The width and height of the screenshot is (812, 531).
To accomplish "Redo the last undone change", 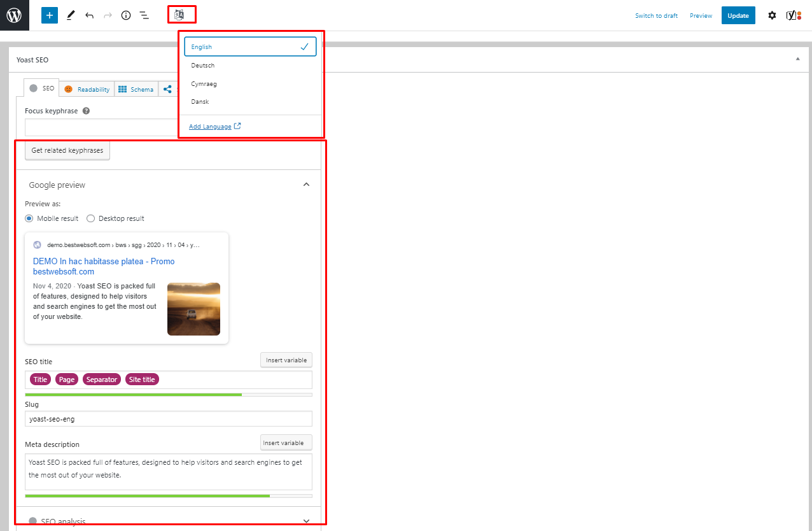I will [108, 15].
